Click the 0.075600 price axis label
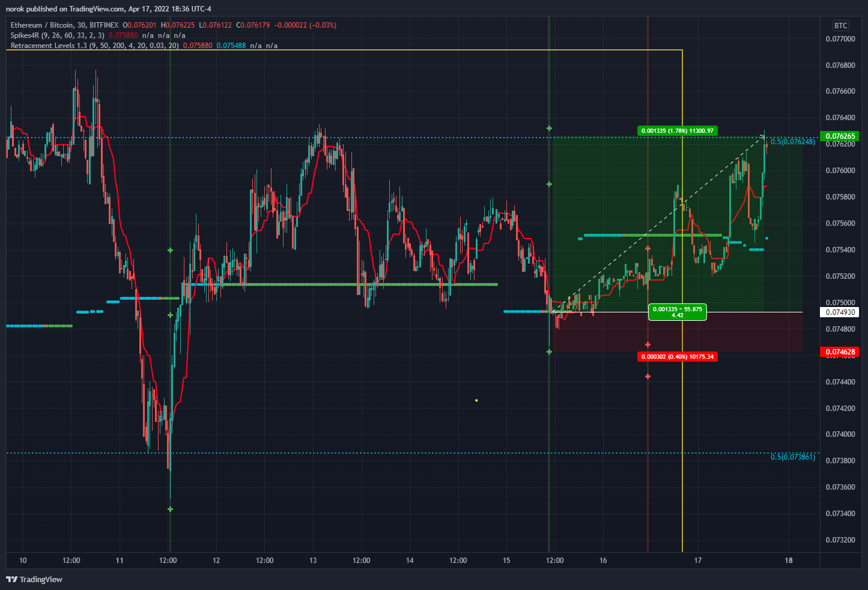 click(840, 224)
